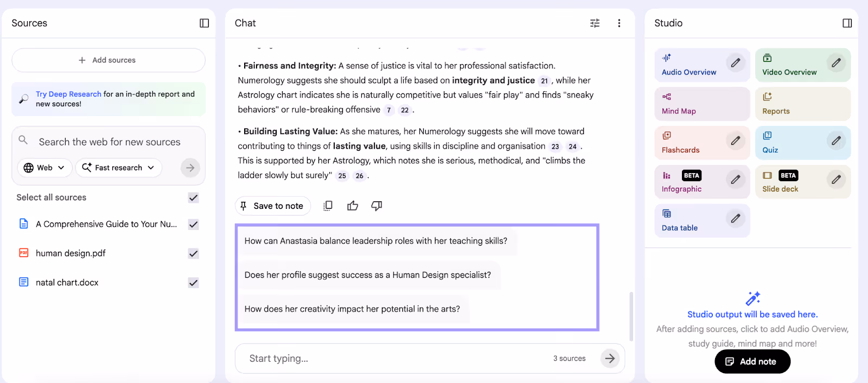Open the Web source type dropdown
This screenshot has height=383, width=868.
pos(44,168)
